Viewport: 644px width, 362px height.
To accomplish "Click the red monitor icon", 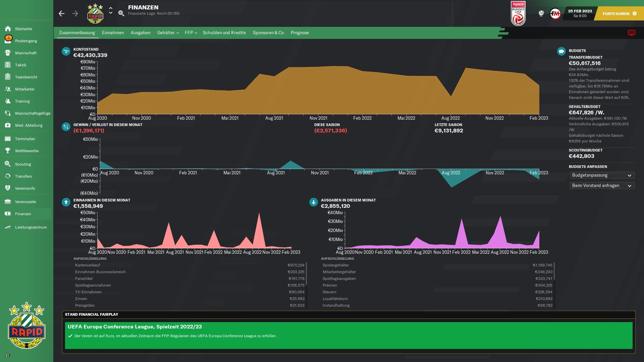I will click(x=631, y=33).
